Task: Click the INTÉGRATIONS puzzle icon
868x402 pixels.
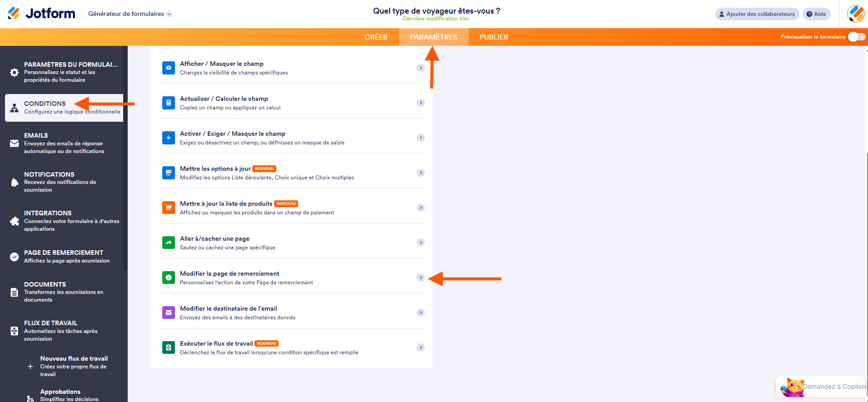Action: click(x=15, y=221)
